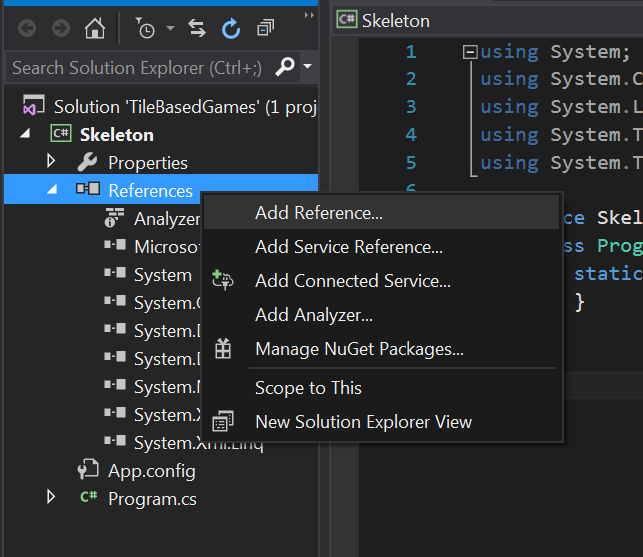Choose Add Connected Service... menu item
The height and width of the screenshot is (557, 643).
381,281
